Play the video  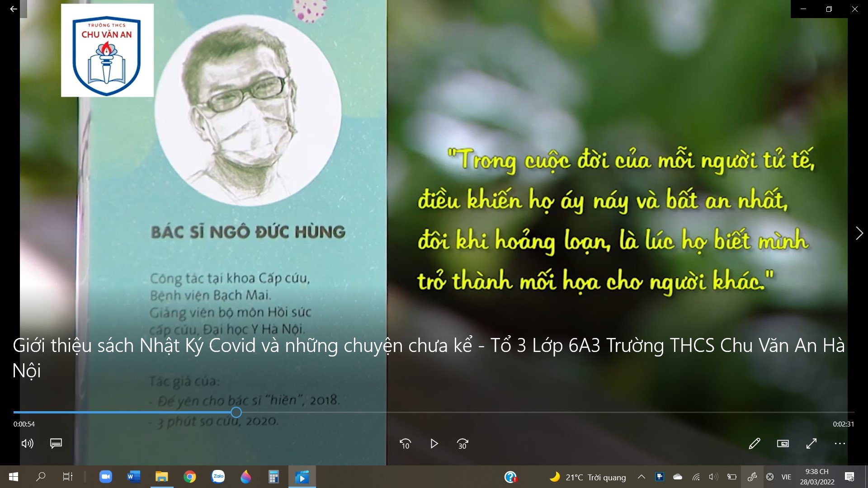[x=434, y=444]
